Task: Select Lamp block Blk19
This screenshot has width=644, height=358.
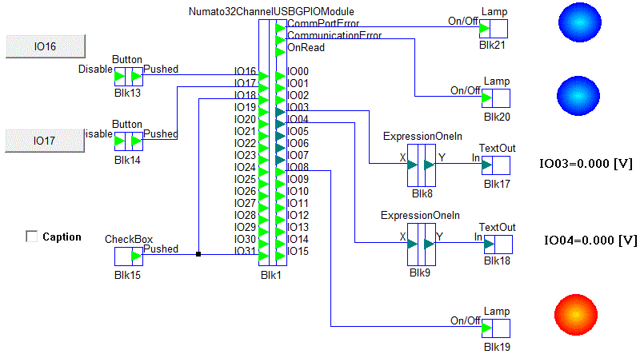Action: pyautogui.click(x=496, y=328)
